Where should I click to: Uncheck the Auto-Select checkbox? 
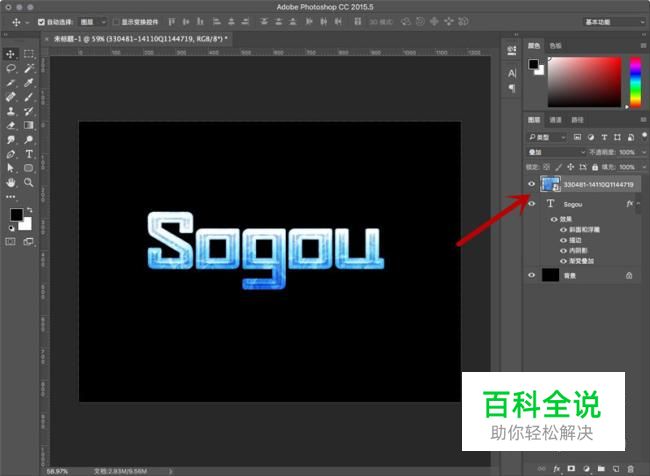(x=41, y=22)
